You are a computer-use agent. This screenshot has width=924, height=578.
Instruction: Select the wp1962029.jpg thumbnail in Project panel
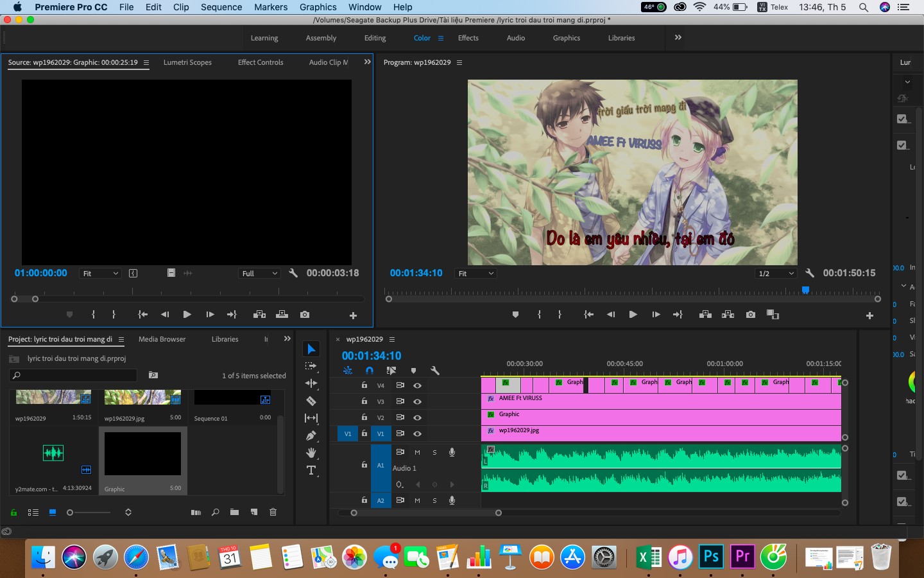[142, 398]
